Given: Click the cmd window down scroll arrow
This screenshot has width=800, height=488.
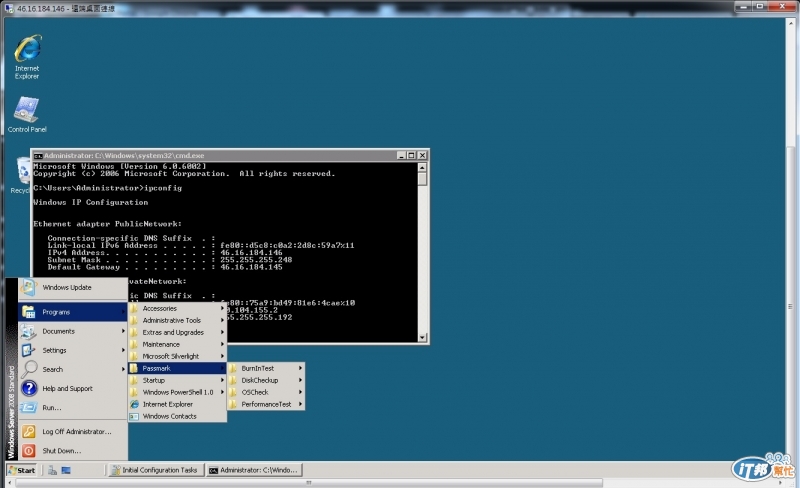Looking at the screenshot, I should click(422, 337).
